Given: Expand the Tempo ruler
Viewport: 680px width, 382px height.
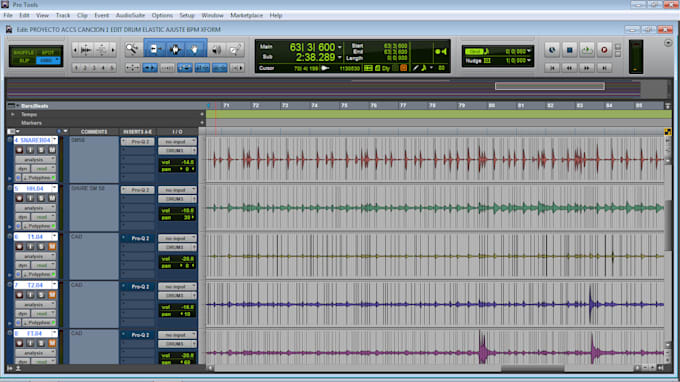Looking at the screenshot, I should (x=13, y=114).
